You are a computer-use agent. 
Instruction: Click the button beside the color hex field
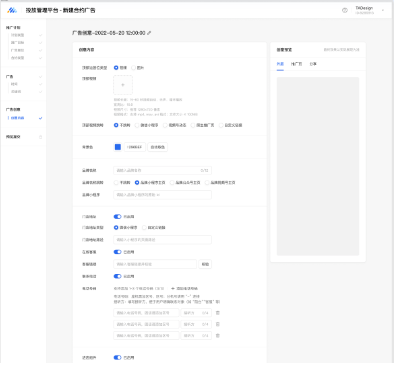[x=158, y=147]
